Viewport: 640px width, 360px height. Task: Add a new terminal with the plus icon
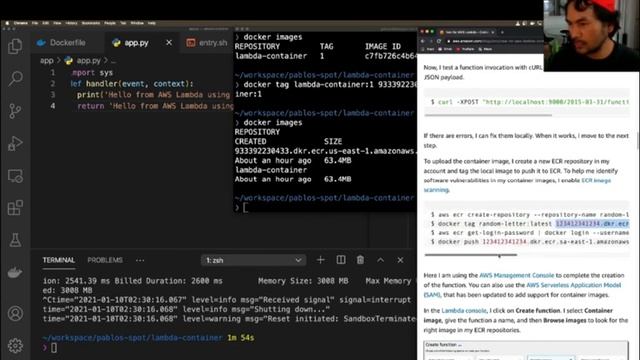(320, 260)
